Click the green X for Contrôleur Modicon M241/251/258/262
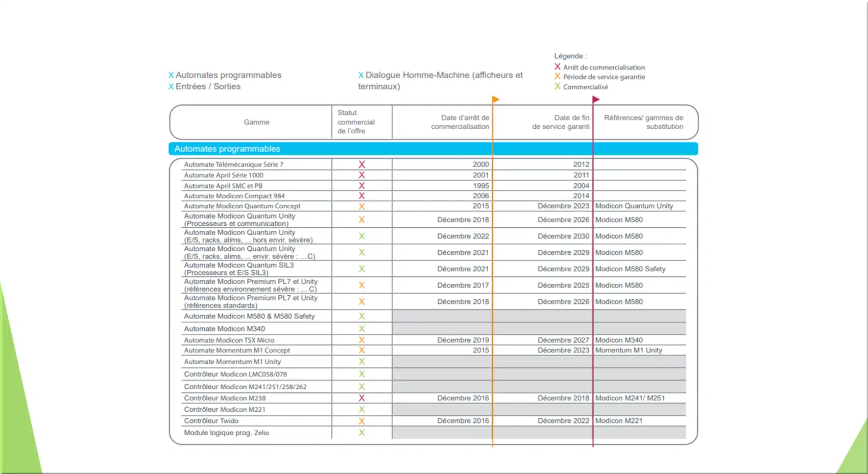This screenshot has width=868, height=474. [x=361, y=387]
